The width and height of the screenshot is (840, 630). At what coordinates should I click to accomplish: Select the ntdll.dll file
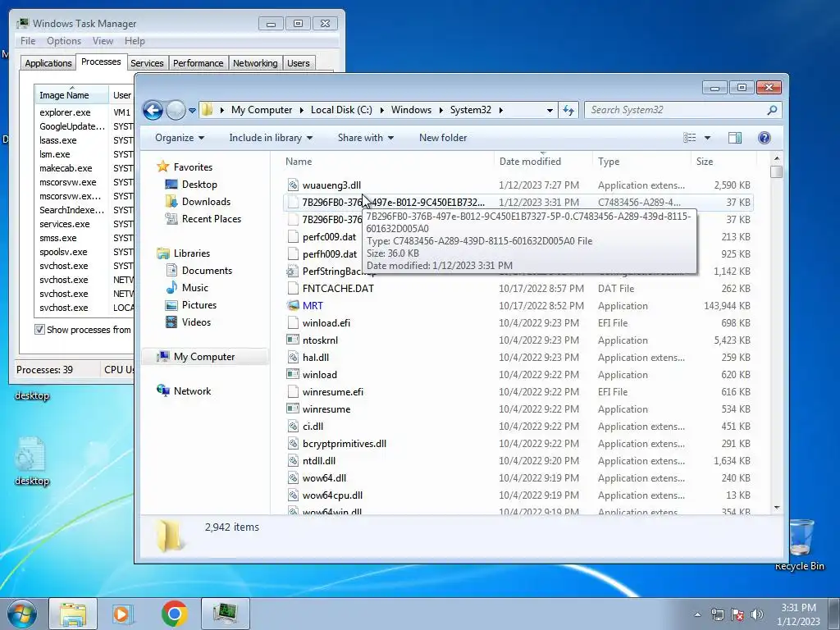(x=319, y=461)
